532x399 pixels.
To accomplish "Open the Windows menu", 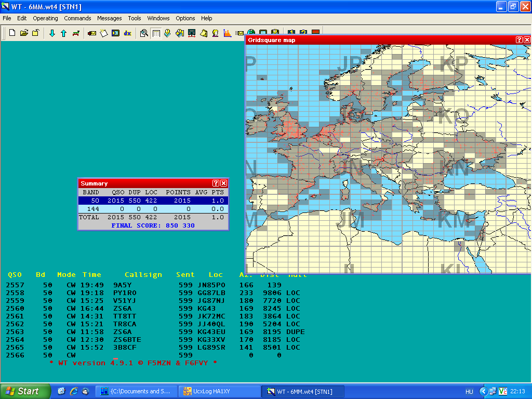I will pyautogui.click(x=158, y=18).
